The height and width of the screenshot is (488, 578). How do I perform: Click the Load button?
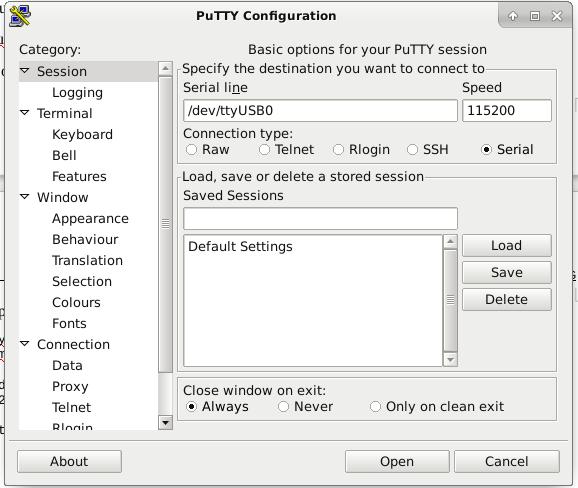507,245
